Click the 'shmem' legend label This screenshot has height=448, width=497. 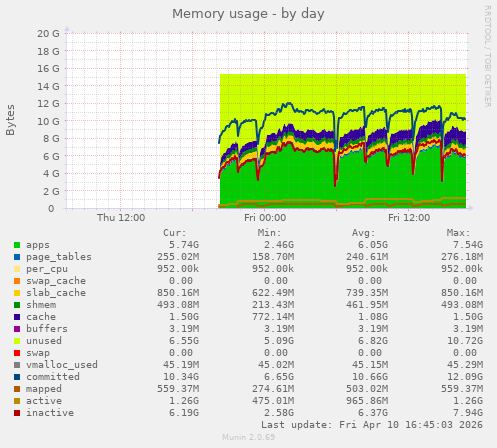tap(41, 305)
